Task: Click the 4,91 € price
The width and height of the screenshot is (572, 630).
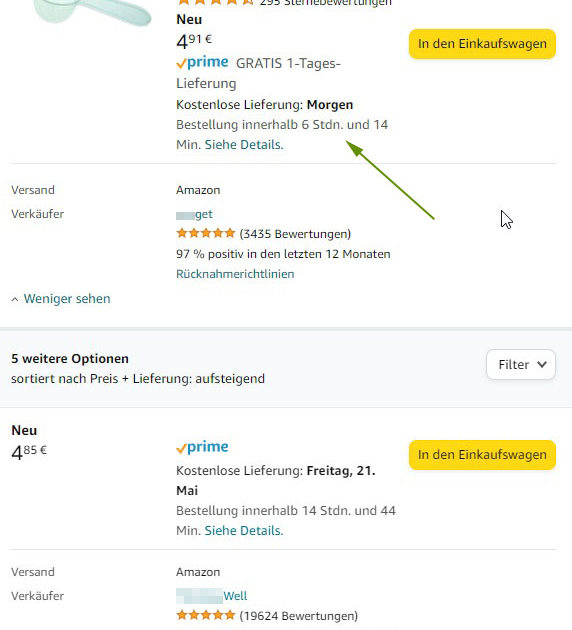Action: (194, 41)
